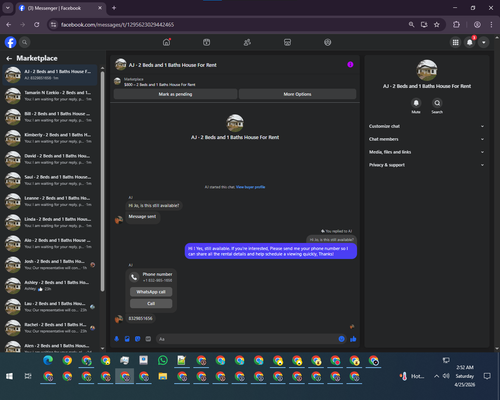Open WhatsApp from the taskbar
The height and width of the screenshot is (400, 500).
[163, 360]
